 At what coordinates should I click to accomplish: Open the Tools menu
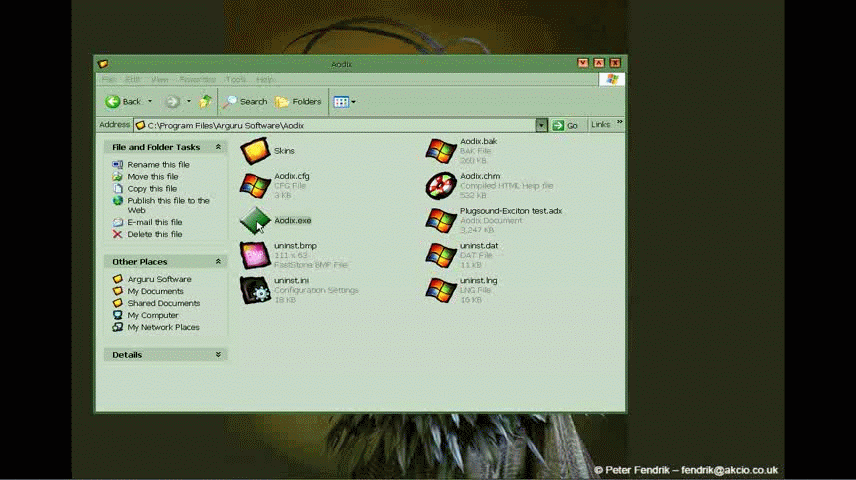pos(236,80)
